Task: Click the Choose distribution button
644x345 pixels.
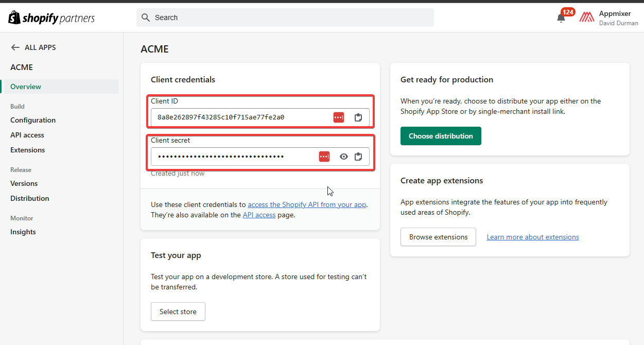Action: click(441, 136)
